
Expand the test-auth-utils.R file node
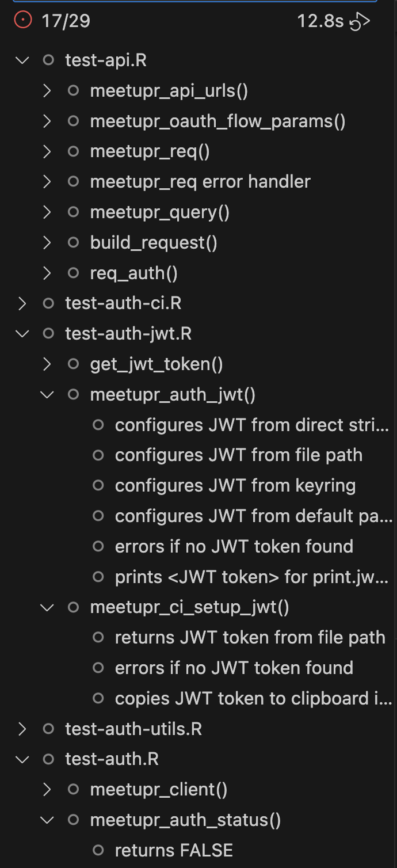(x=22, y=729)
